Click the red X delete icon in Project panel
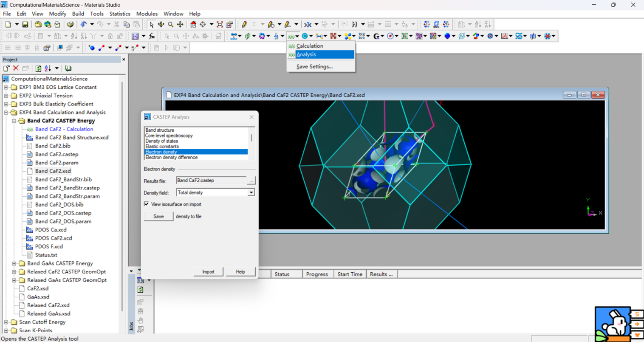The image size is (644, 342). click(16, 68)
